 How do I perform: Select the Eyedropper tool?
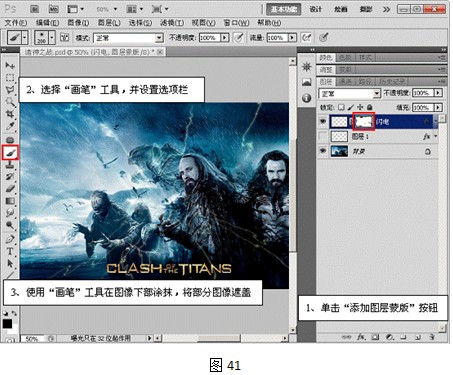10,126
